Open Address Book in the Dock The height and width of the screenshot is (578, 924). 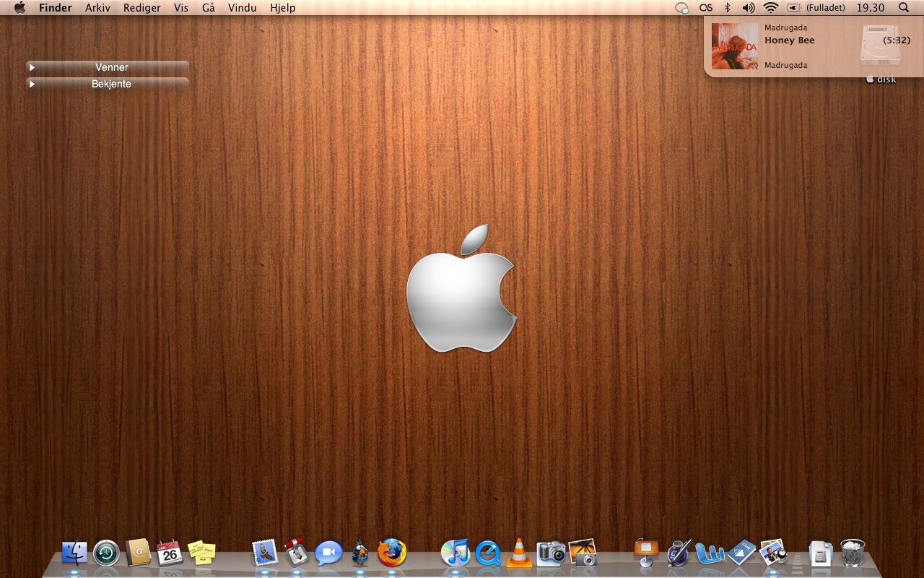[x=138, y=553]
